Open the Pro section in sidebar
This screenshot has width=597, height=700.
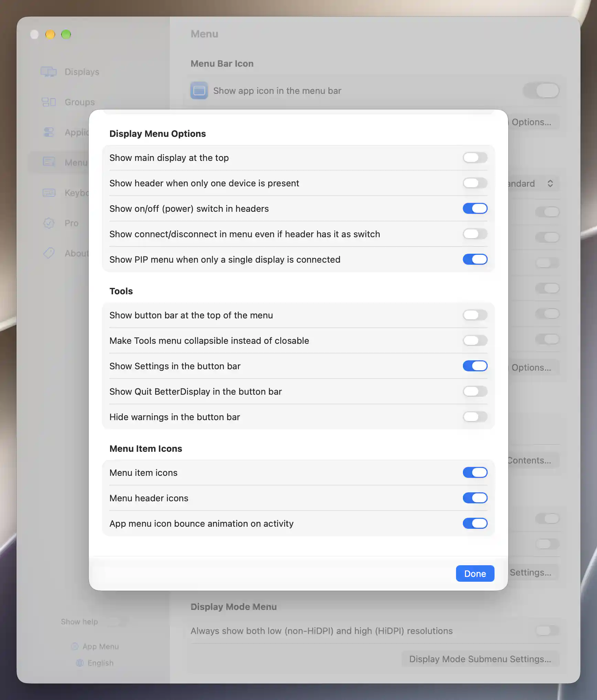point(72,223)
